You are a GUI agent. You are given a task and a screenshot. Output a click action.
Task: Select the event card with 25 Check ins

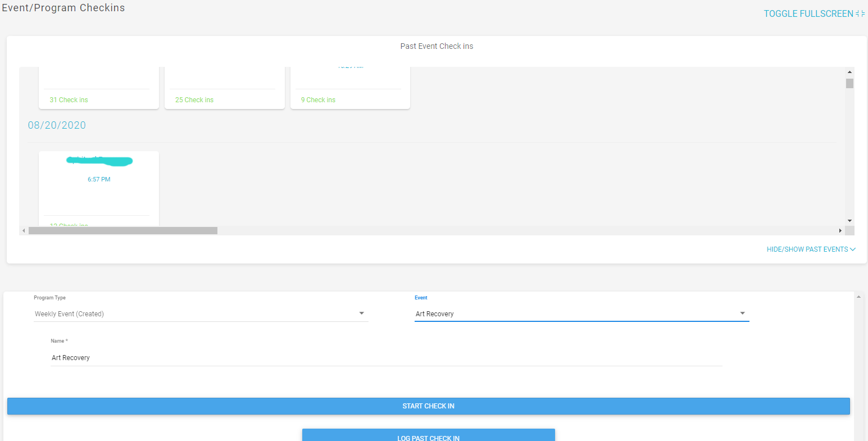tap(224, 87)
